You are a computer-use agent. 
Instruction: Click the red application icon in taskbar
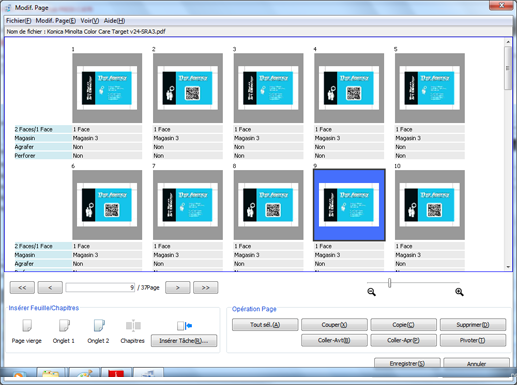(x=116, y=373)
